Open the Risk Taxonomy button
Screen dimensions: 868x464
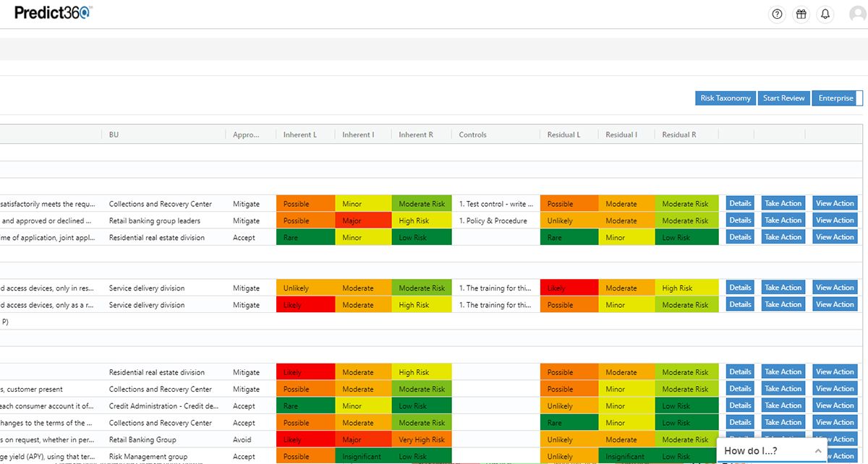click(x=725, y=98)
